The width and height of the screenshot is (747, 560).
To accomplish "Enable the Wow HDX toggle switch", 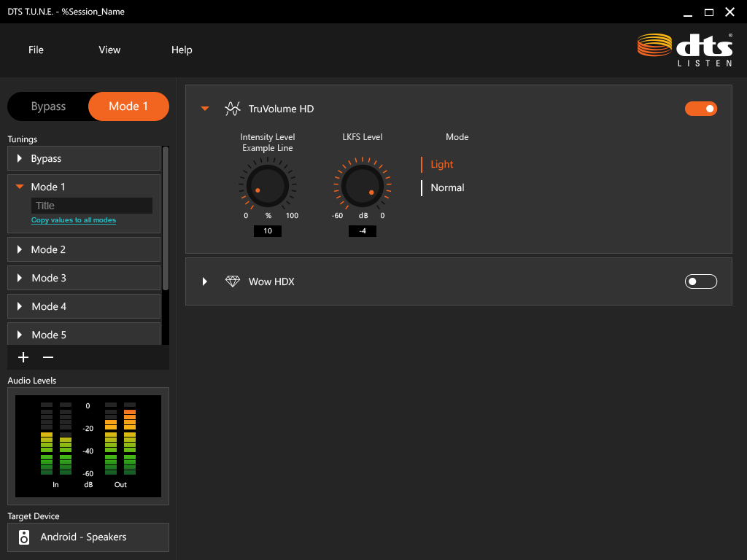I will [x=701, y=281].
